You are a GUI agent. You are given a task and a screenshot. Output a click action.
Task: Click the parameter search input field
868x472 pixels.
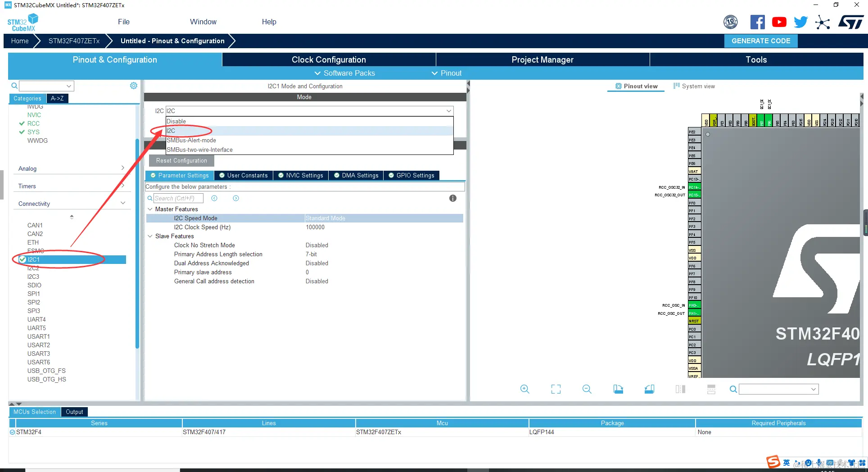coord(178,198)
